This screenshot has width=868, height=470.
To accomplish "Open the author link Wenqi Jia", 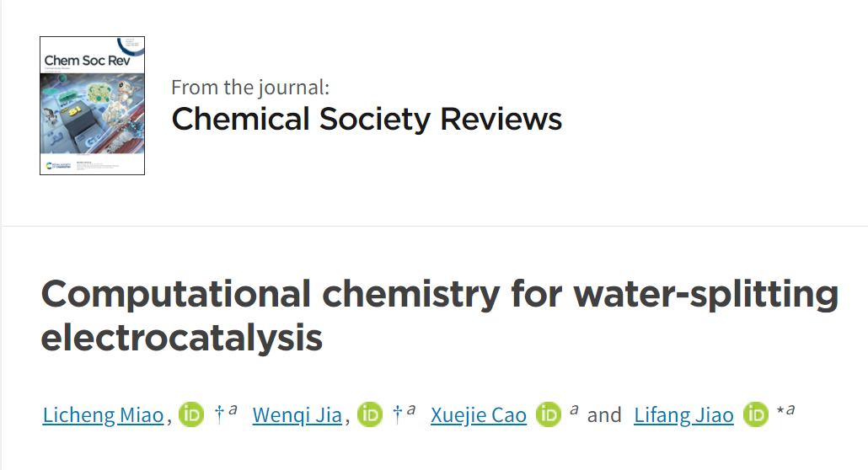I will click(x=297, y=415).
